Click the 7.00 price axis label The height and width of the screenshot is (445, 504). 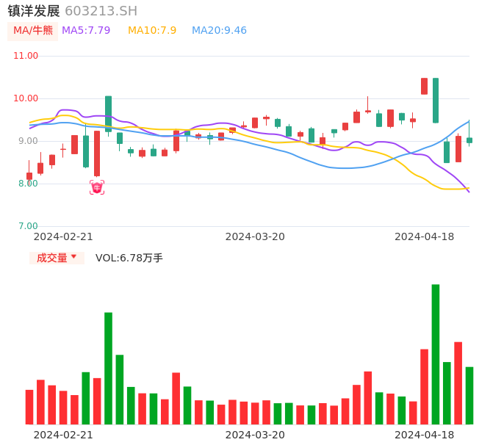(x=29, y=226)
